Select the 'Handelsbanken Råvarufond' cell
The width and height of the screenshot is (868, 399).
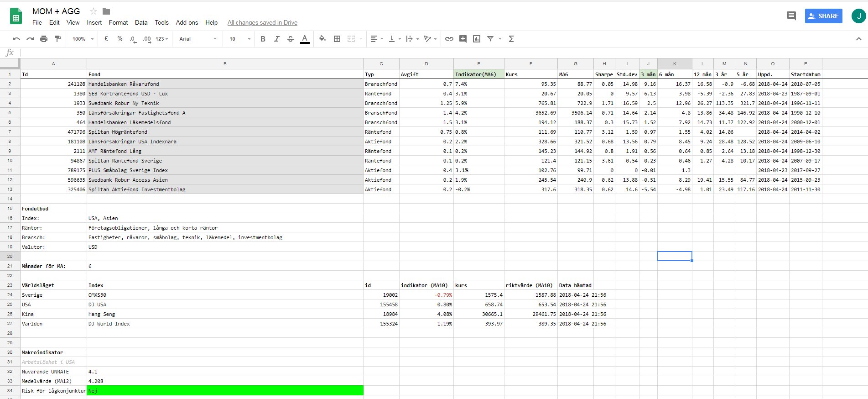click(x=225, y=84)
